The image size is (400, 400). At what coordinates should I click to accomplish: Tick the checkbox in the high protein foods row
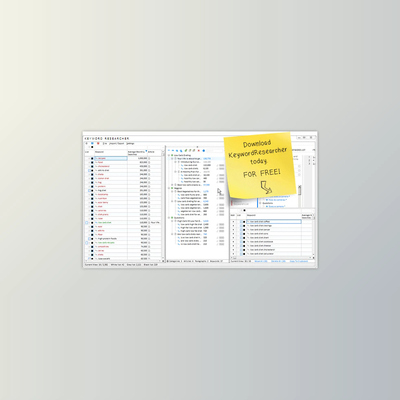(89, 239)
